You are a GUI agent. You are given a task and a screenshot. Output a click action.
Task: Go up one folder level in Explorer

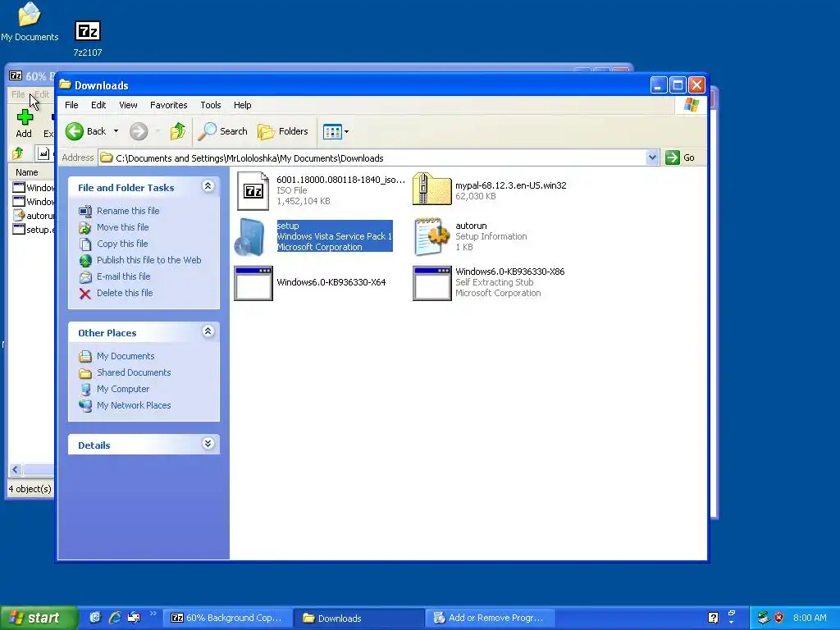click(178, 131)
